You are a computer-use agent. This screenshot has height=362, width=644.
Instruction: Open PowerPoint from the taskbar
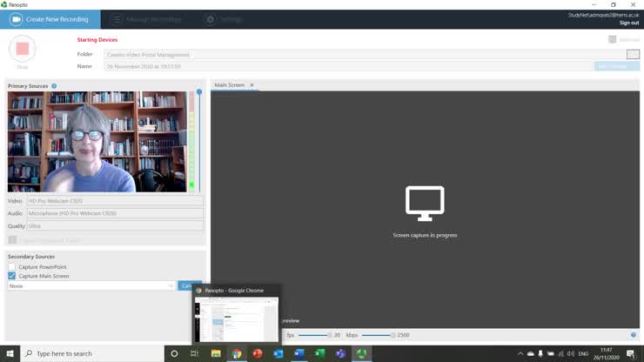tap(258, 353)
